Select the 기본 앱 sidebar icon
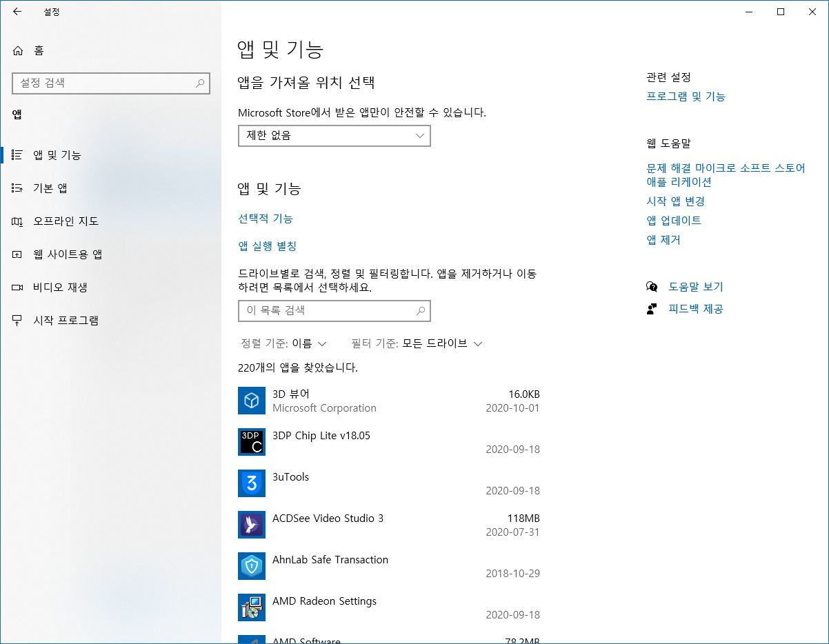This screenshot has width=829, height=644. click(x=18, y=188)
